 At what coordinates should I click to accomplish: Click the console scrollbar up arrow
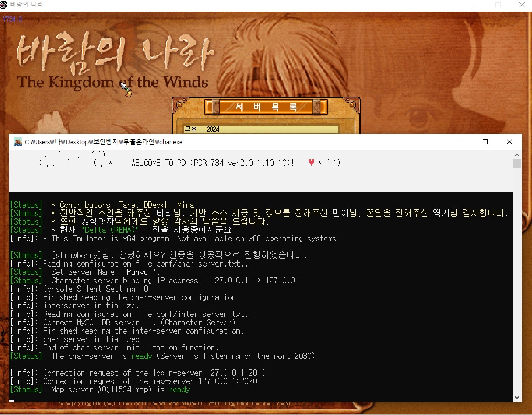pos(517,155)
